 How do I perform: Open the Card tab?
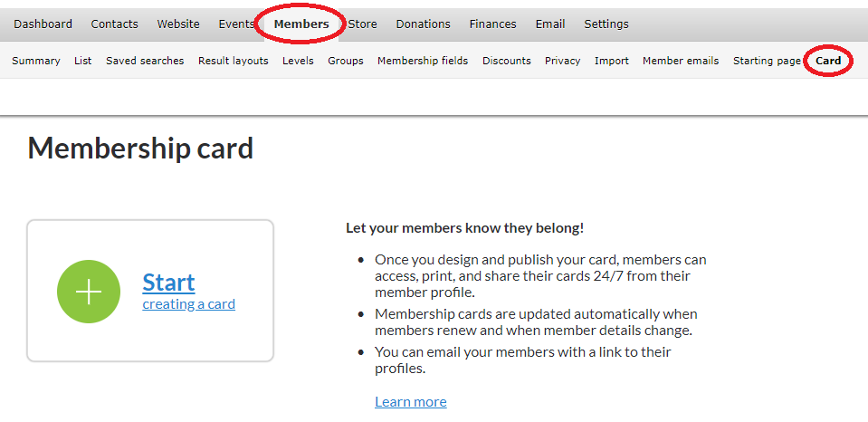(x=828, y=61)
